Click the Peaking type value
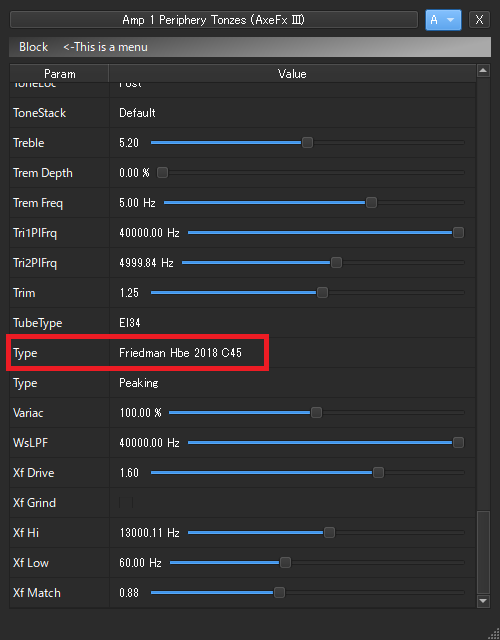Viewport: 500px width, 640px height. [x=139, y=383]
